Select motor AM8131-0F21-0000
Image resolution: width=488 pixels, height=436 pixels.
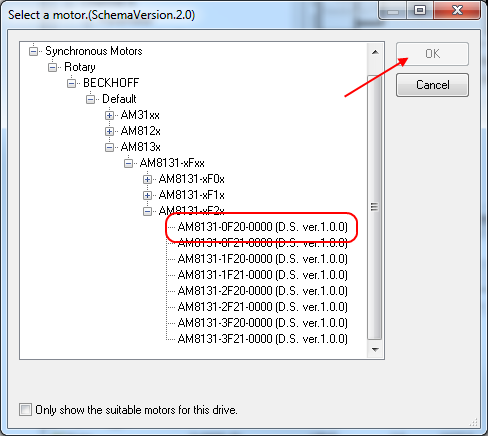tap(262, 243)
